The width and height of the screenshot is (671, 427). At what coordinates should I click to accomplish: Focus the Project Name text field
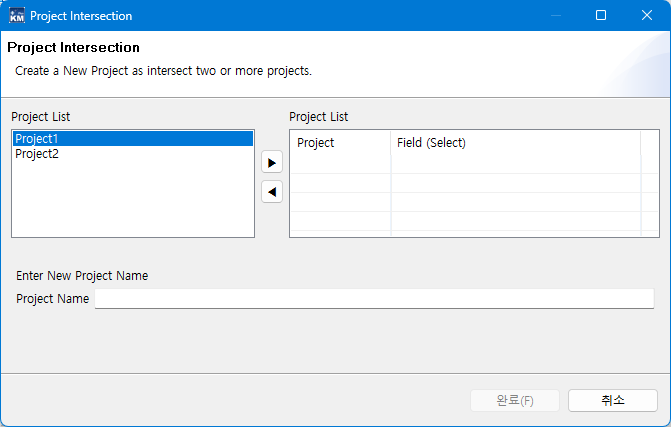click(x=374, y=299)
